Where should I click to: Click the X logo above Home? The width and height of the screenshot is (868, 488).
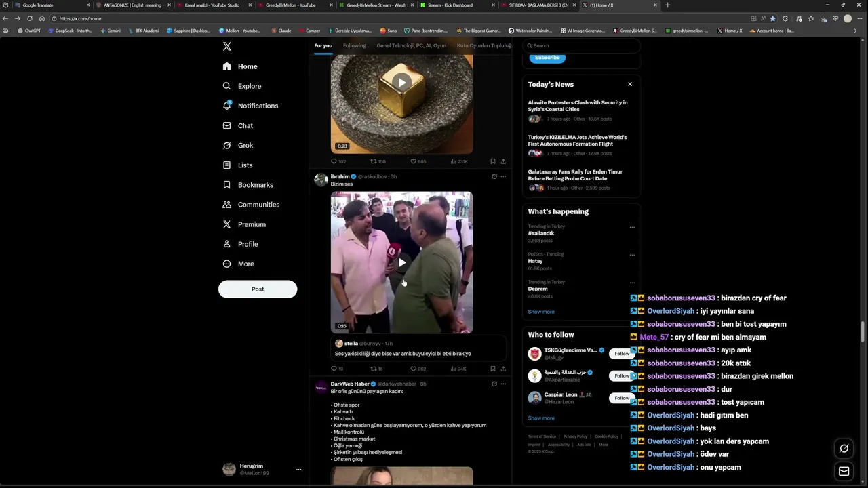click(227, 46)
